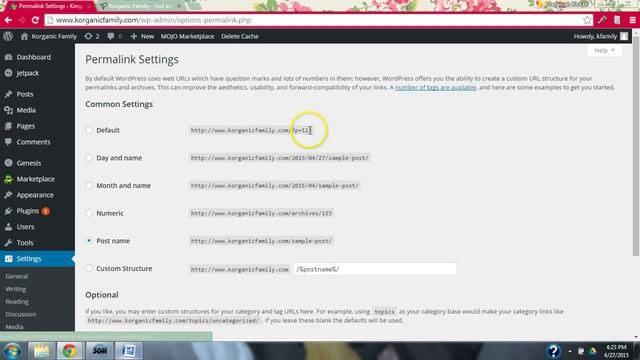Open Windows Start button
The width and height of the screenshot is (640, 360).
click(x=12, y=351)
